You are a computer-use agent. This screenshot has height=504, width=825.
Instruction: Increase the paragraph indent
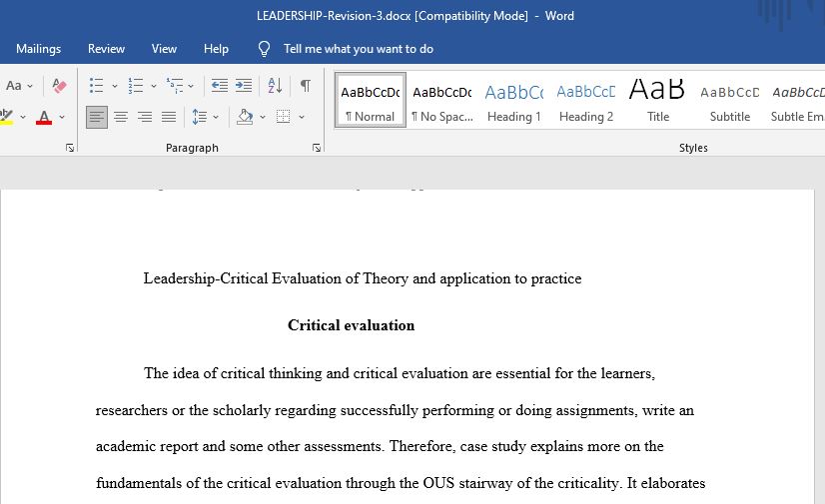coord(243,85)
